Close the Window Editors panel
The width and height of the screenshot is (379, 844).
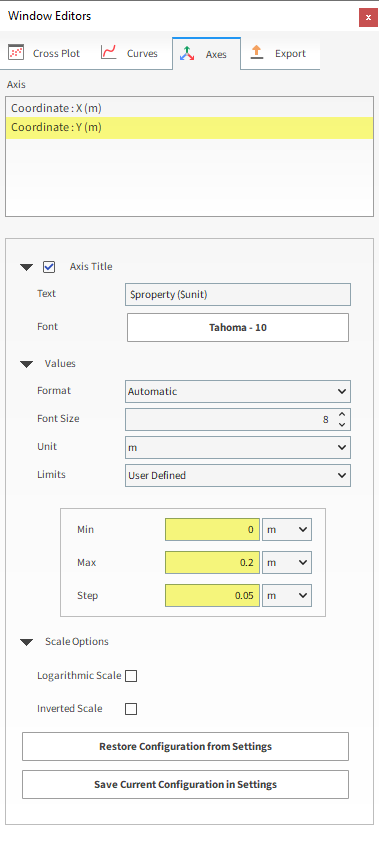[368, 17]
